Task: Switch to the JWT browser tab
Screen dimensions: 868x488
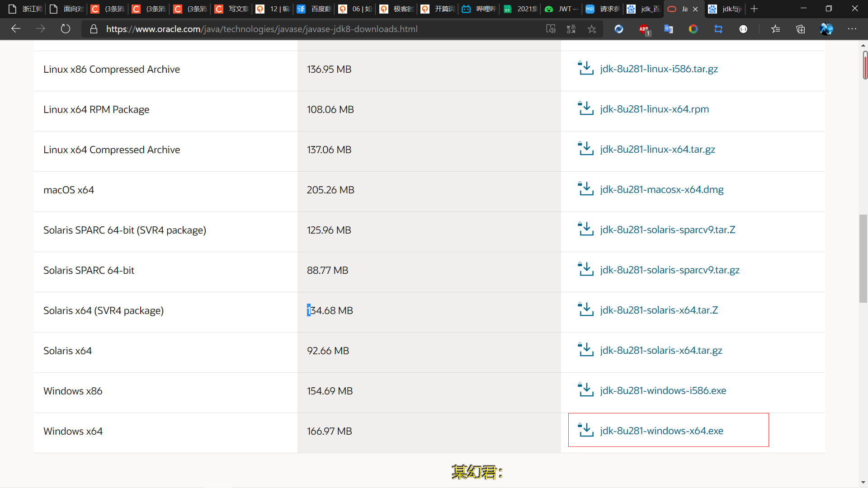Action: coord(561,9)
